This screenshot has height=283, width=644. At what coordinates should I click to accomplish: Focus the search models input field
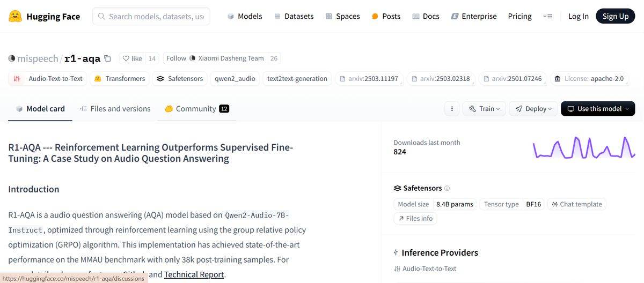[x=156, y=16]
